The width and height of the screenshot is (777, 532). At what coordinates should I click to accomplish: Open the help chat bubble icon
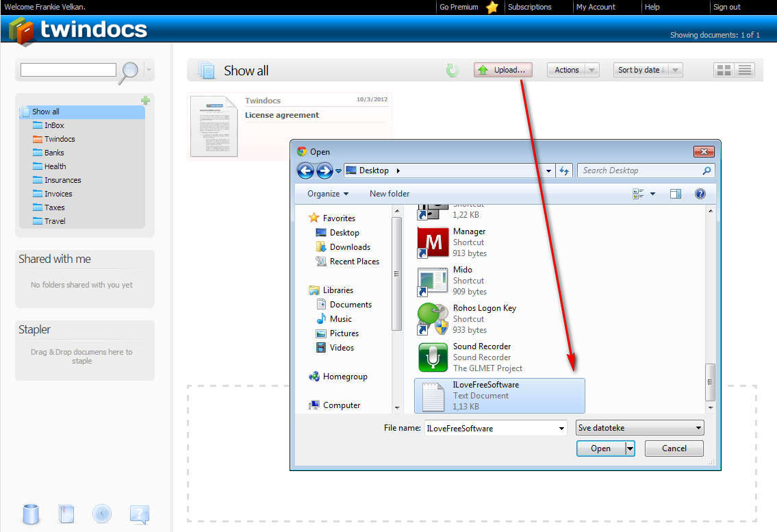[x=139, y=515]
